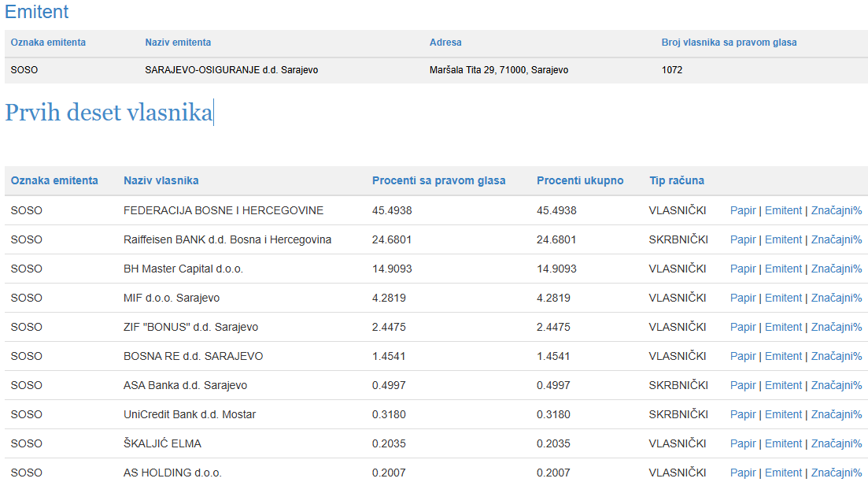Click Emitent link in Raiffeisen BANK row
The height and width of the screenshot is (482, 868).
(783, 239)
